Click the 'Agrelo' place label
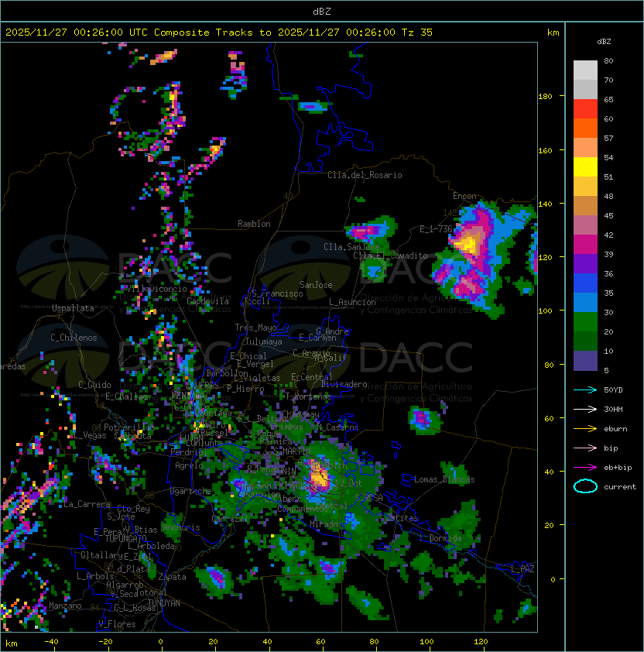The image size is (644, 652). click(x=189, y=465)
